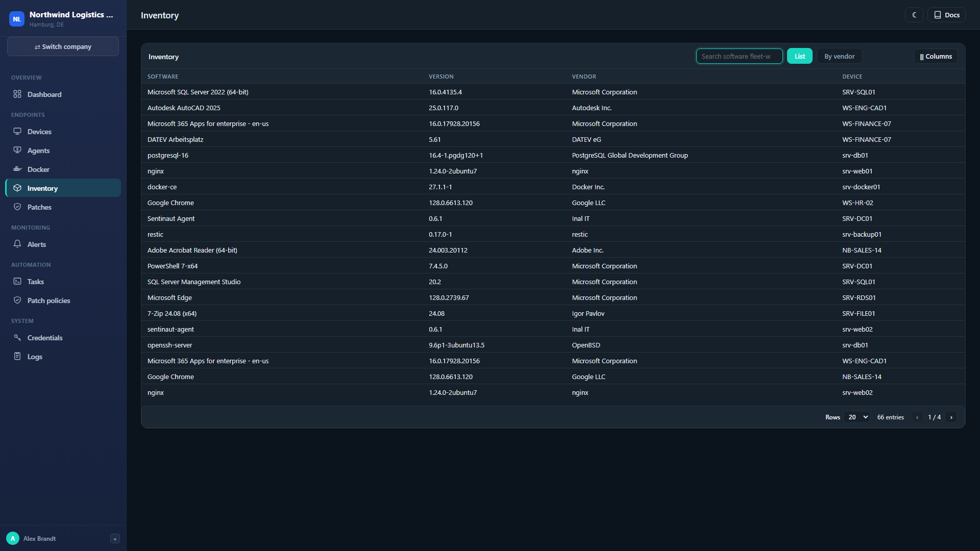Click vendor Igor Pavlov cell
The width and height of the screenshot is (980, 551).
pyautogui.click(x=588, y=313)
